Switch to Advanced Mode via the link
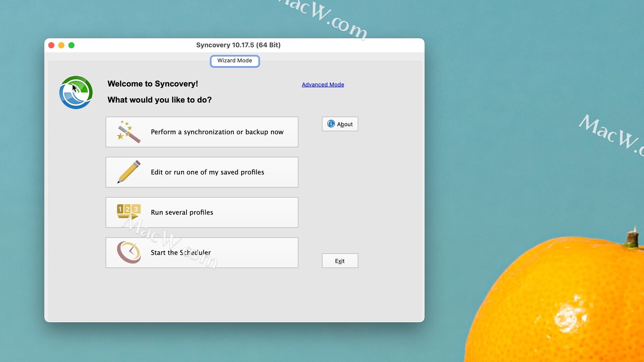 coord(323,84)
